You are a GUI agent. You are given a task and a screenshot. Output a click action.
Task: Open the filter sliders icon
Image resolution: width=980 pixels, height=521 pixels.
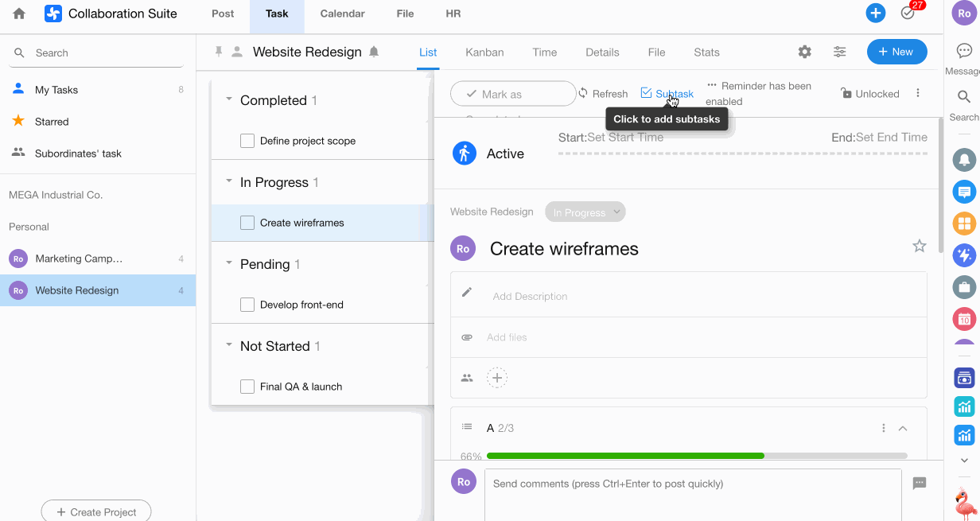[839, 52]
